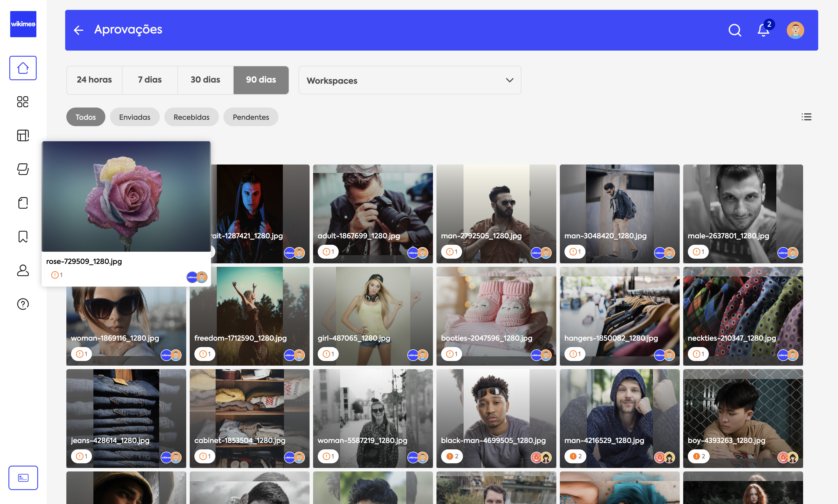The image size is (838, 504).
Task: Click the back arrow beside Aprovações
Action: point(79,30)
